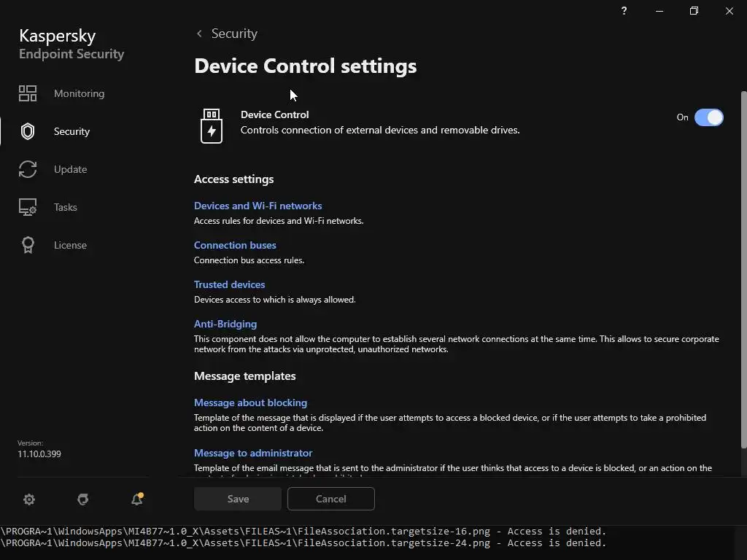This screenshot has width=747, height=560.
Task: Click the Save button
Action: point(238,499)
